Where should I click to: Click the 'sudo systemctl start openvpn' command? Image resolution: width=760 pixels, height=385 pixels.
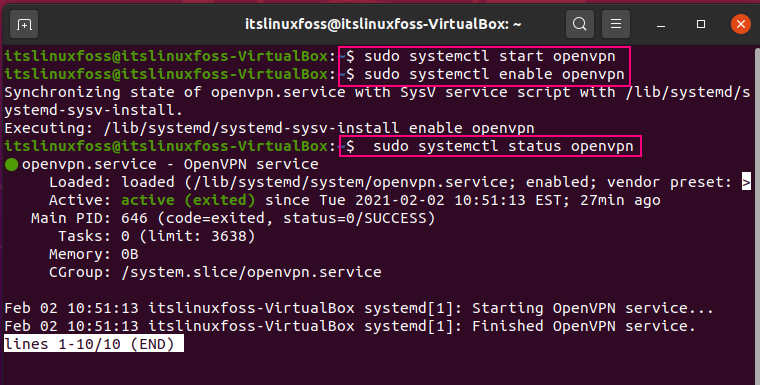click(490, 56)
